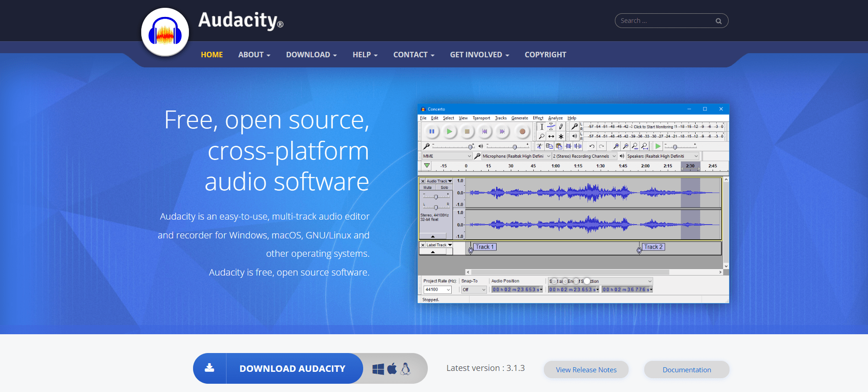Select the pencil Draw tool in the Audacity screenshot

[561, 127]
